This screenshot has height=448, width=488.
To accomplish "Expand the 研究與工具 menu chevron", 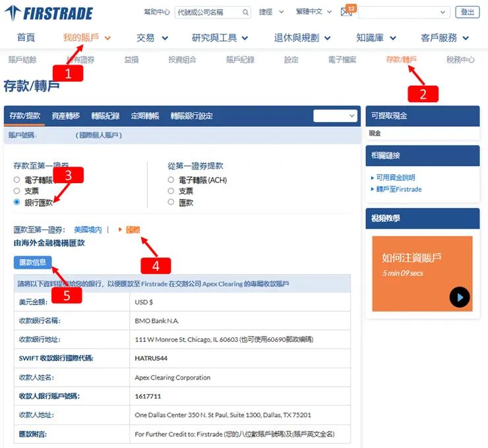I will pyautogui.click(x=245, y=38).
